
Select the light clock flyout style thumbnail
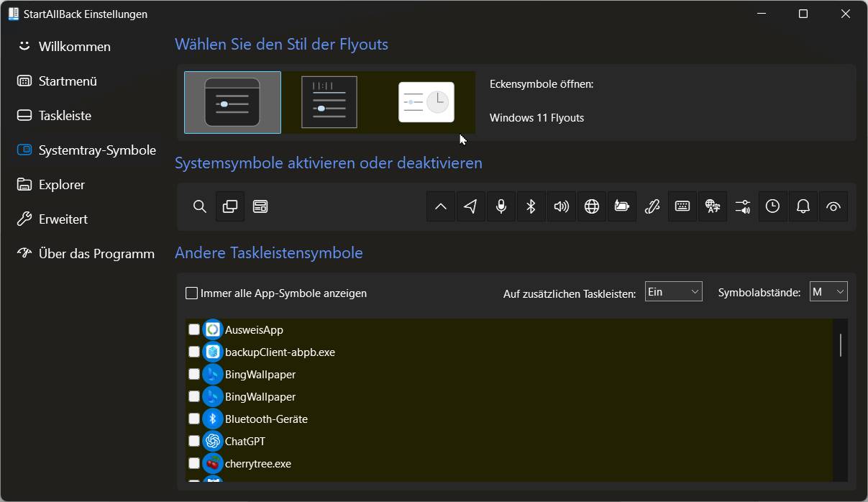point(426,102)
